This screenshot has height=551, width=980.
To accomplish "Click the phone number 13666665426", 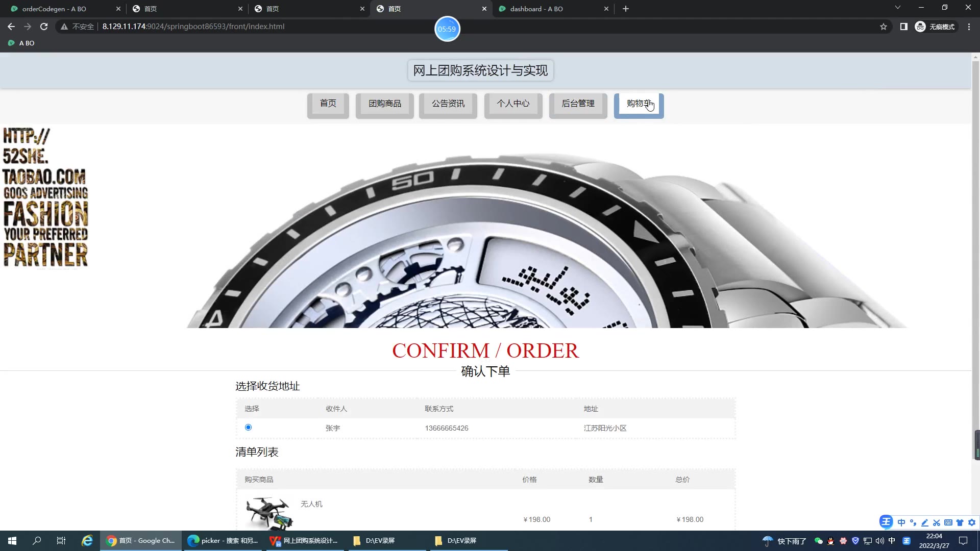I will (x=447, y=429).
